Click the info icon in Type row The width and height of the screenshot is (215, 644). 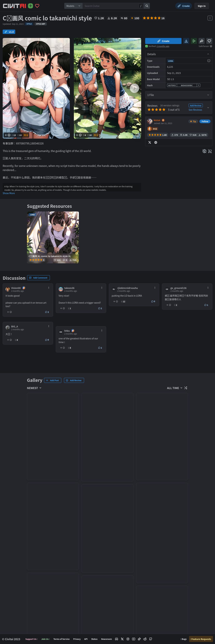(x=208, y=61)
